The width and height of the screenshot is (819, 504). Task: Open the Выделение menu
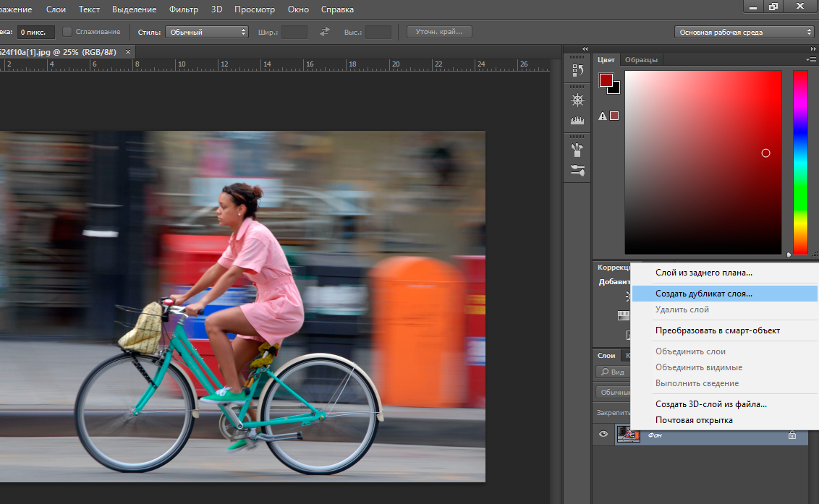click(x=135, y=9)
